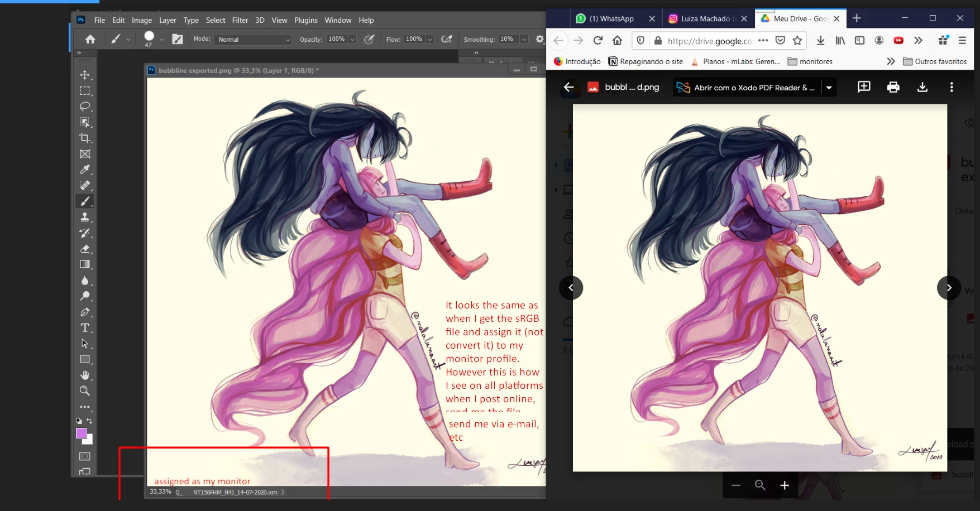The width and height of the screenshot is (980, 511).
Task: Click the Photoshop Home icon
Action: pyautogui.click(x=90, y=39)
